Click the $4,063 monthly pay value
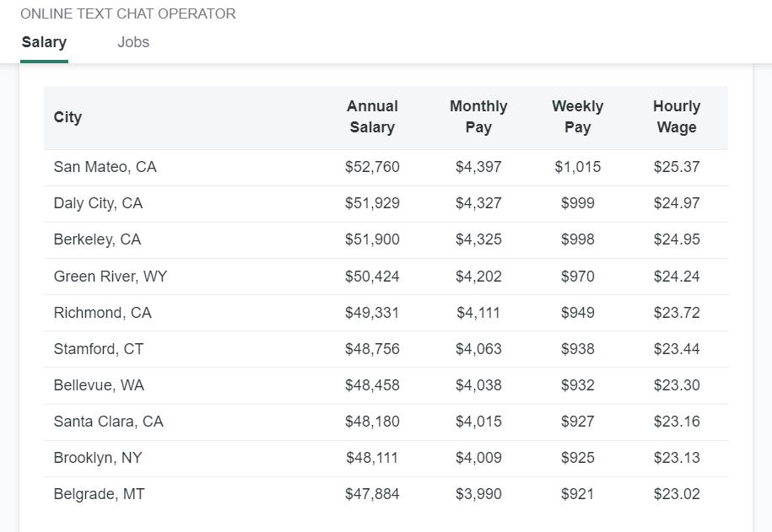 pyautogui.click(x=478, y=349)
